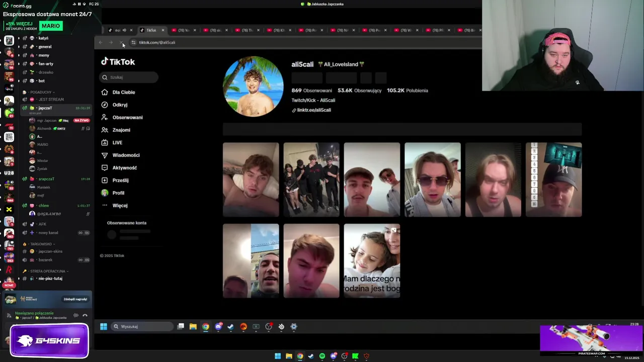644x362 pixels.
Task: Click the 869 Obserwowani count
Action: [x=311, y=90]
